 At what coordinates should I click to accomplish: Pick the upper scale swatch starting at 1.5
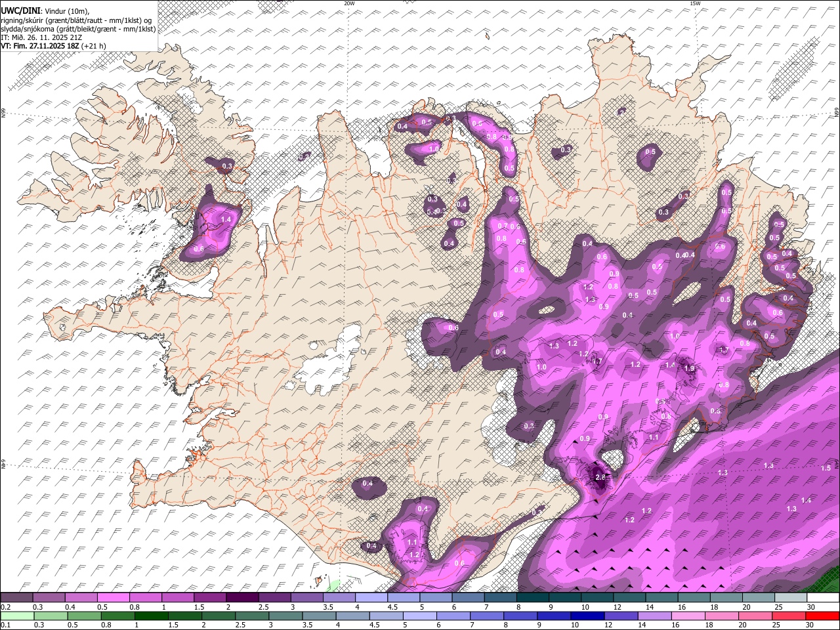pos(209,598)
